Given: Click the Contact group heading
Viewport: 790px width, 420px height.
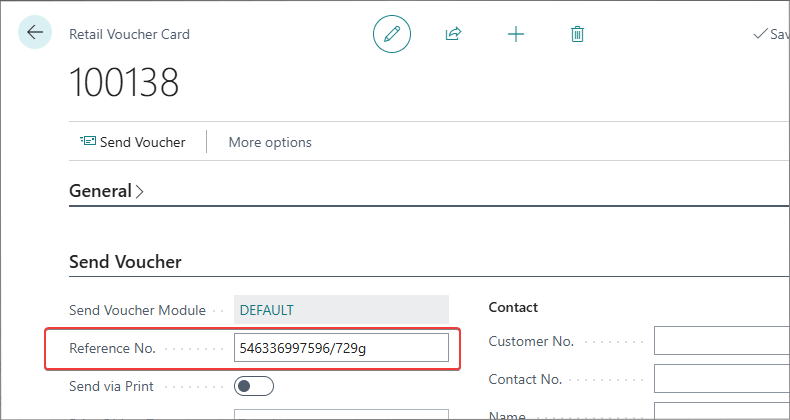Looking at the screenshot, I should [513, 307].
